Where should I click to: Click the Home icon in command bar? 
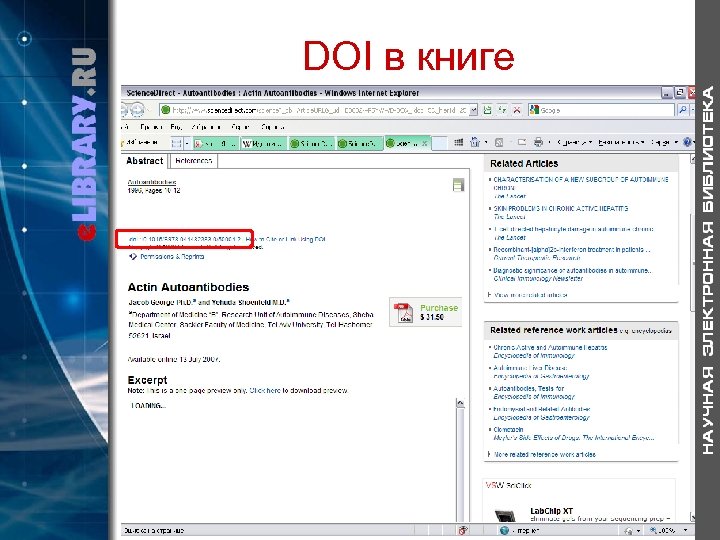(474, 143)
